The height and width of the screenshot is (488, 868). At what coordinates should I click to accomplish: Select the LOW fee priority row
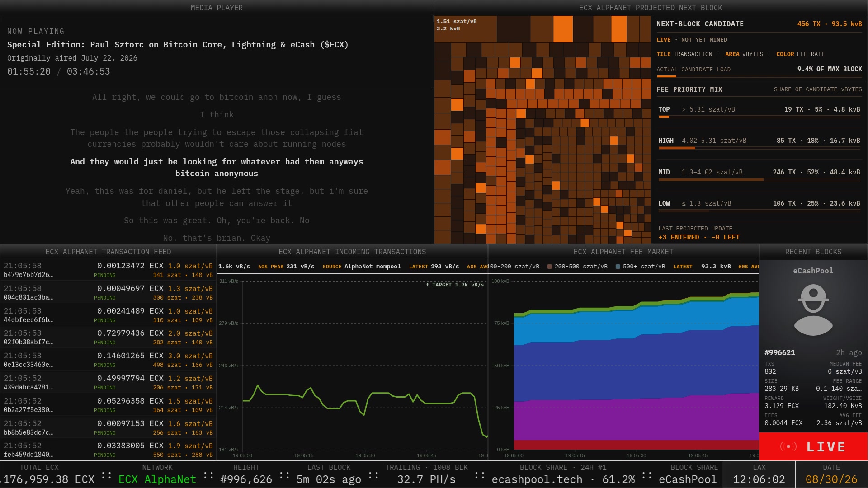pyautogui.click(x=759, y=206)
